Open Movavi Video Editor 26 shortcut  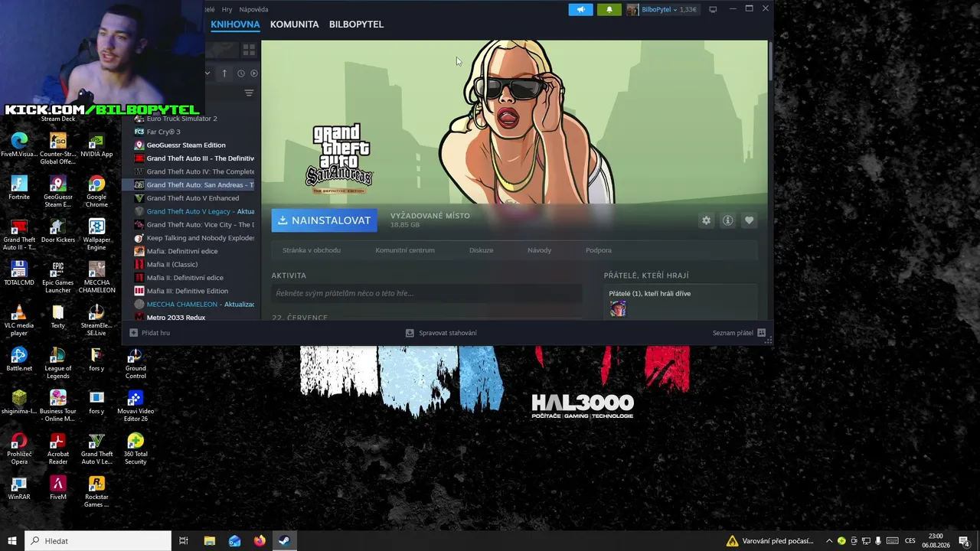tap(136, 406)
